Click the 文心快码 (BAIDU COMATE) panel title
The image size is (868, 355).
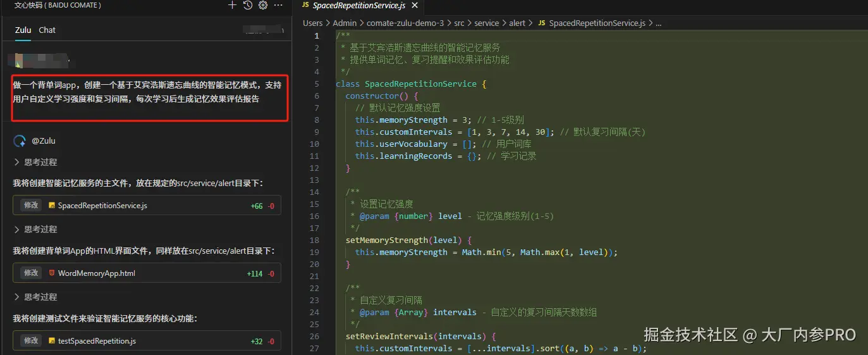point(58,5)
